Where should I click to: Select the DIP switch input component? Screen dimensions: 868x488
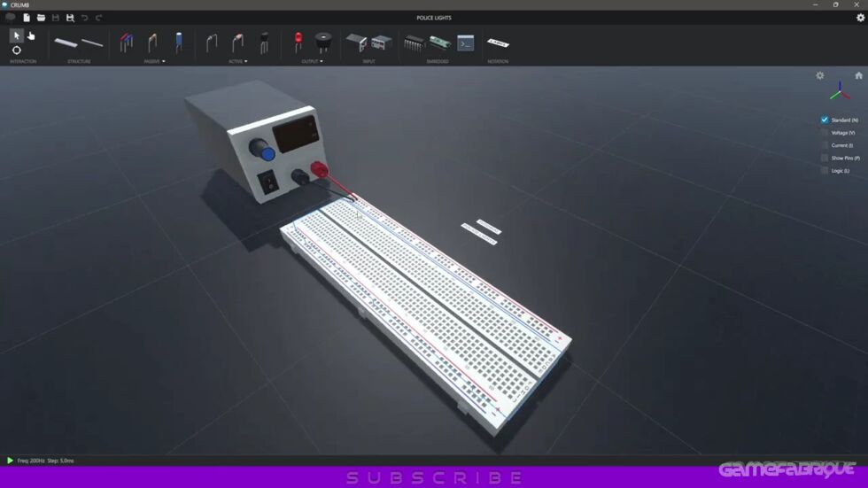click(x=382, y=42)
